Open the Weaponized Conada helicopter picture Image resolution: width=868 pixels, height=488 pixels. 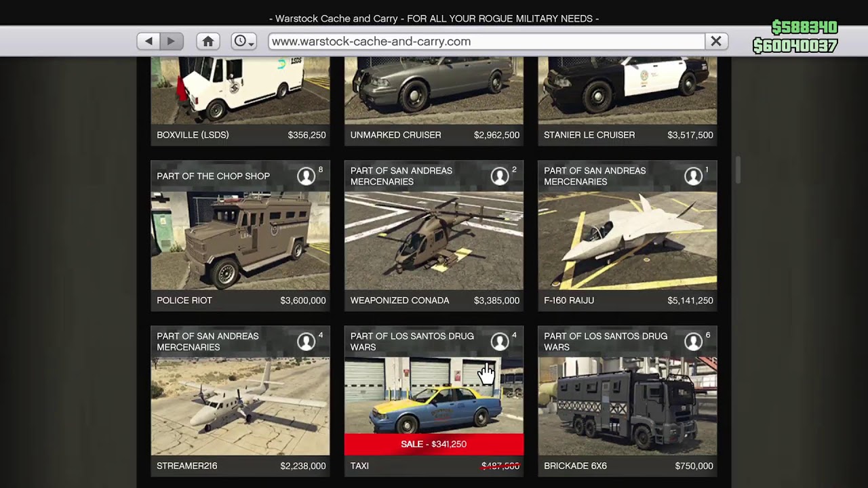(x=434, y=241)
